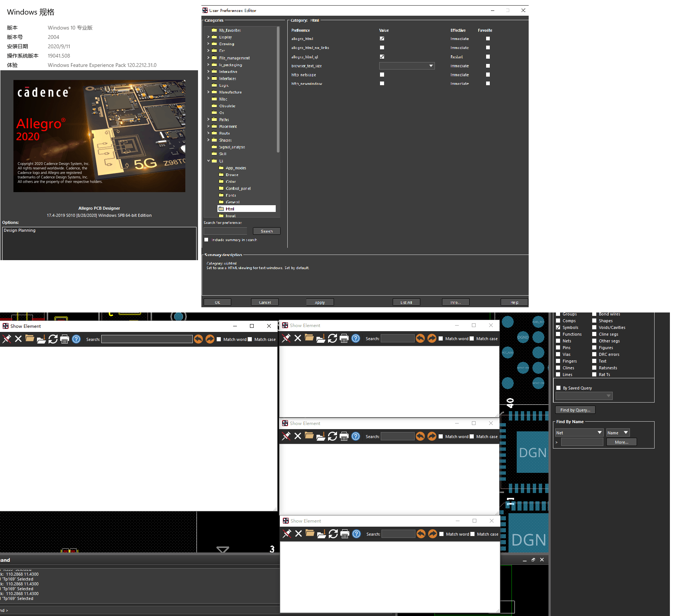This screenshot has width=674, height=616.
Task: Click Apply in User Preferences Editor
Action: [320, 302]
